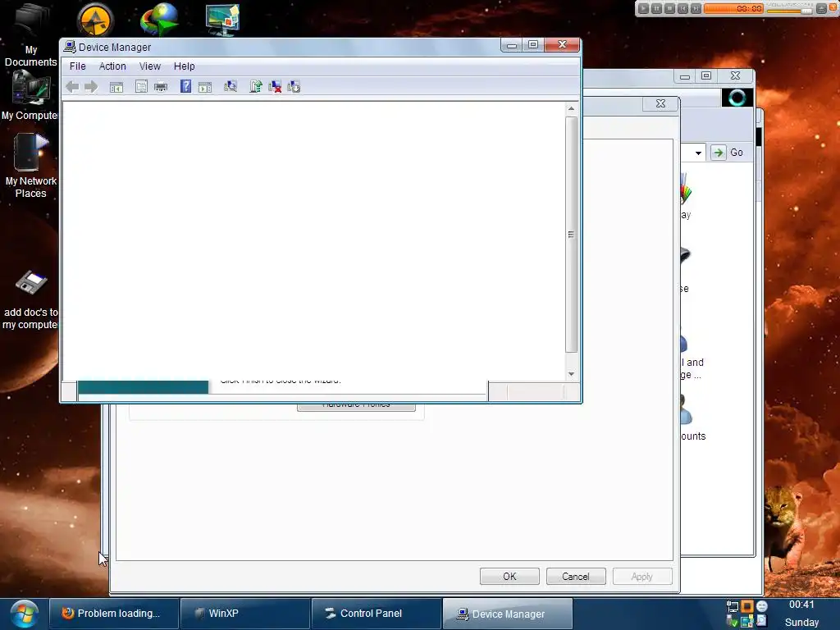840x630 pixels.
Task: Click the forward arrow in Device Manager toolbar
Action: point(91,87)
